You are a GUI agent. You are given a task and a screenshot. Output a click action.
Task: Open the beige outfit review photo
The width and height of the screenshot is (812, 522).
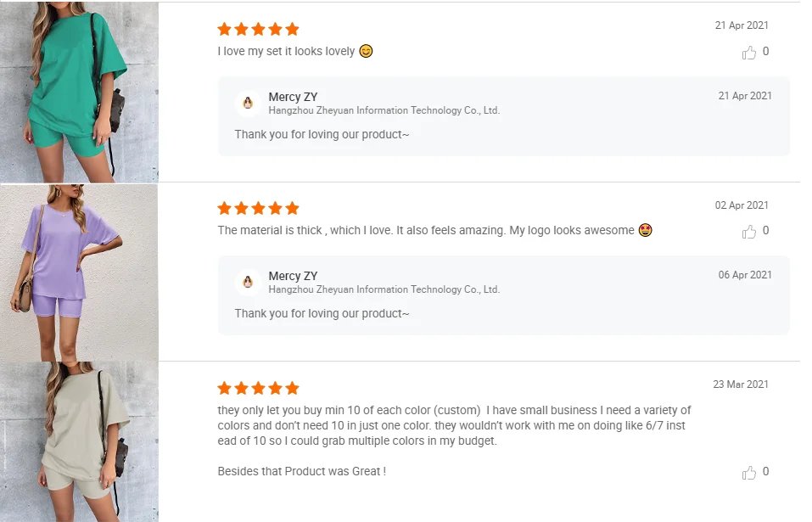[79, 441]
